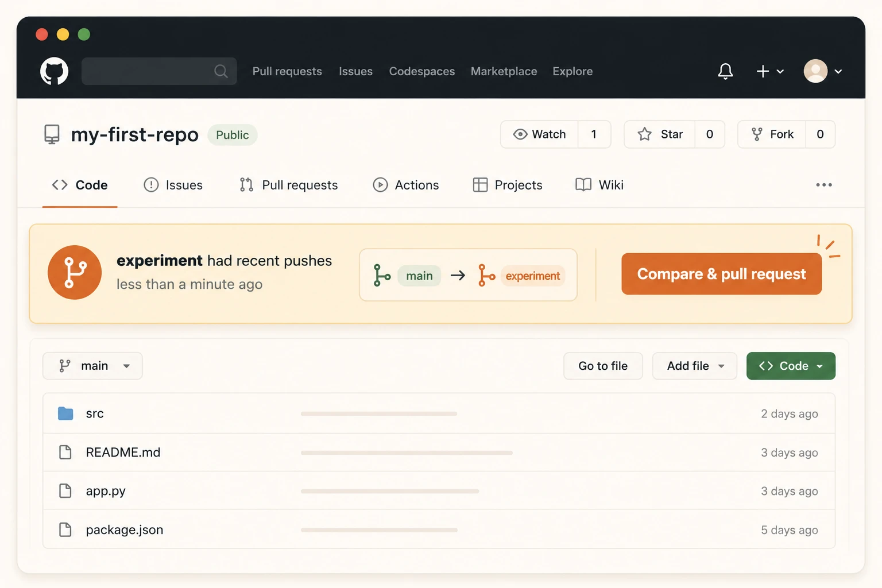
Task: Open the src folder name
Action: (x=95, y=413)
